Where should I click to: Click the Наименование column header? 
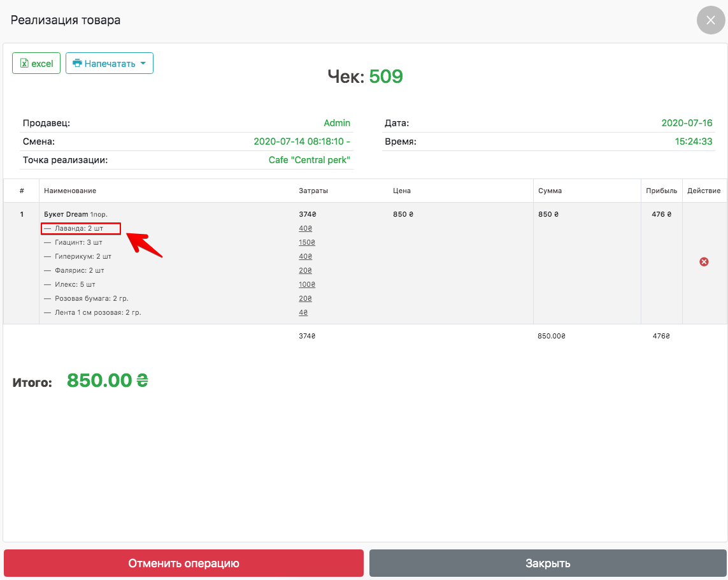coord(70,191)
